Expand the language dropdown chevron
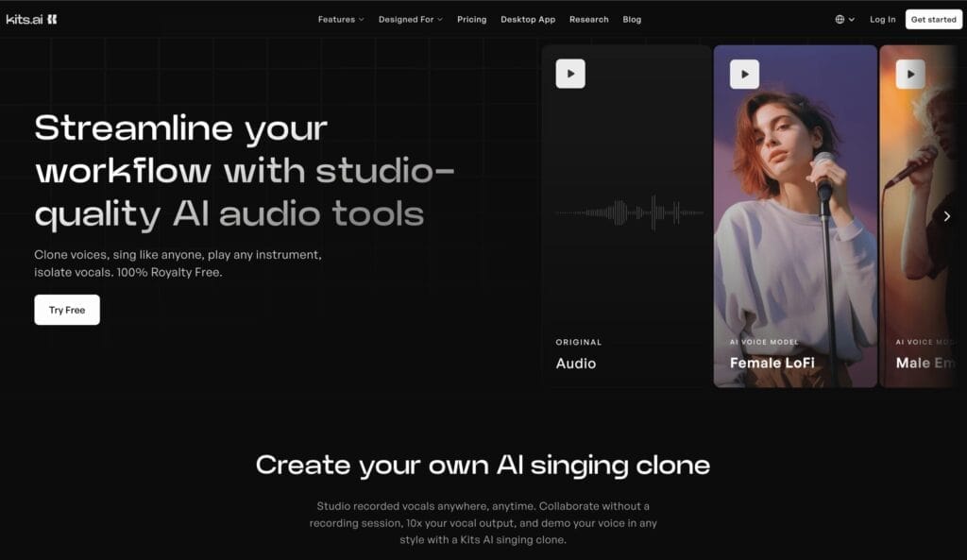 pyautogui.click(x=852, y=20)
